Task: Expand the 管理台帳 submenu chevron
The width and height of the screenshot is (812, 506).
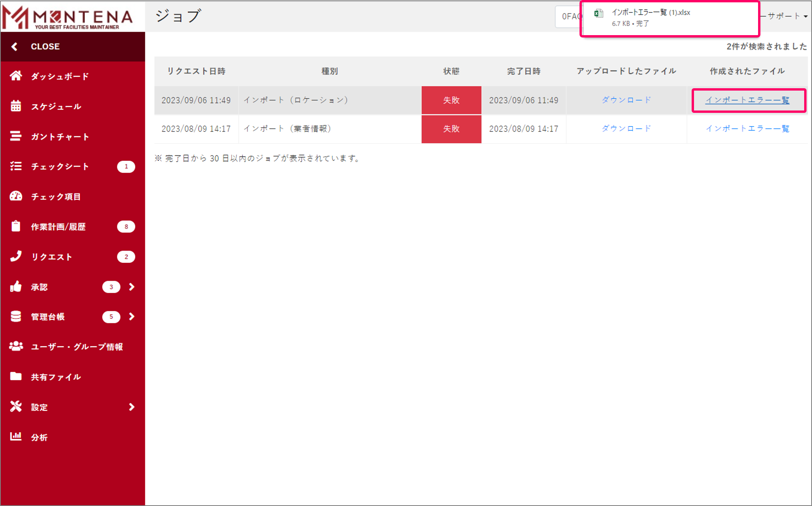Action: pos(132,317)
